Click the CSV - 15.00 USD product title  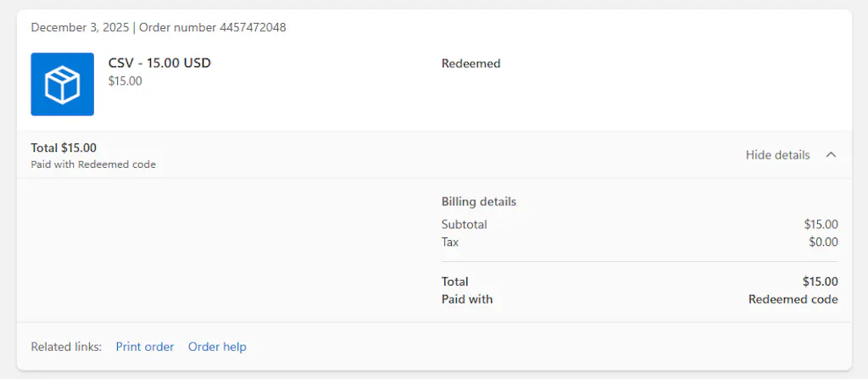pos(159,63)
